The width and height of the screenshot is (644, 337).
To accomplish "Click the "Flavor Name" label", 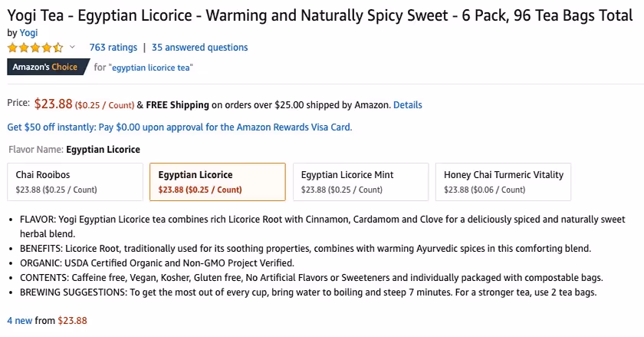I will coord(35,150).
